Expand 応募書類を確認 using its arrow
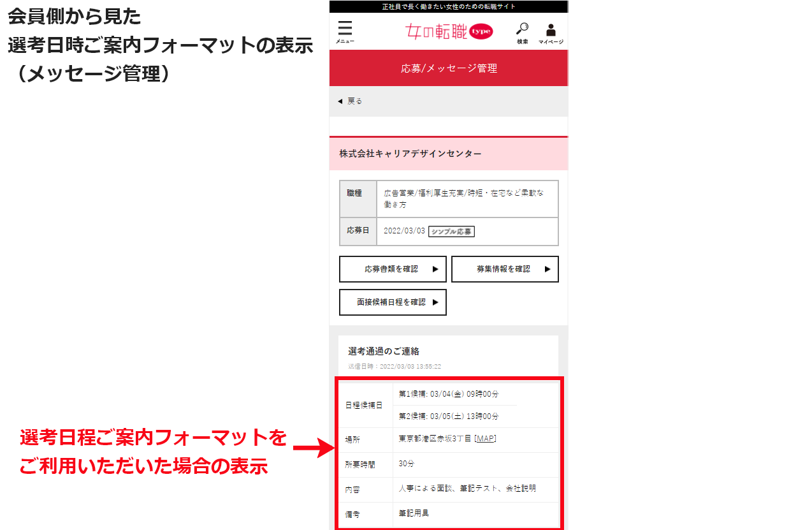This screenshot has width=812, height=530. pos(436,269)
